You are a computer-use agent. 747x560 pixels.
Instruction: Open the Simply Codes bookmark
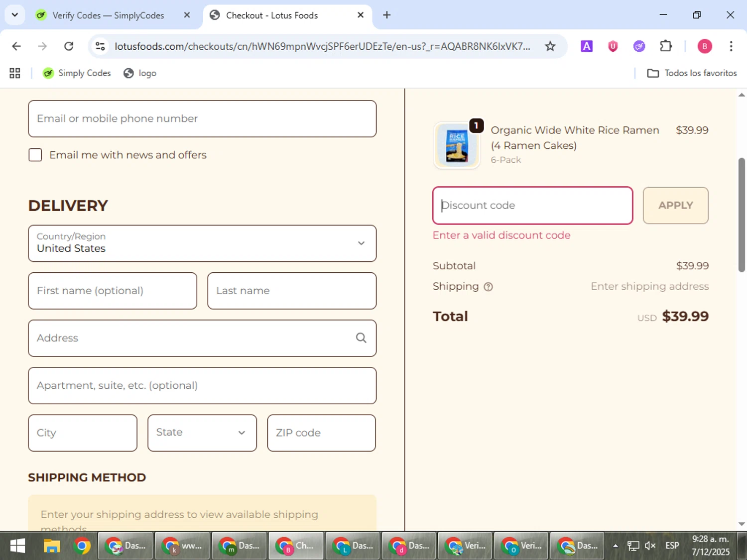[x=77, y=73]
